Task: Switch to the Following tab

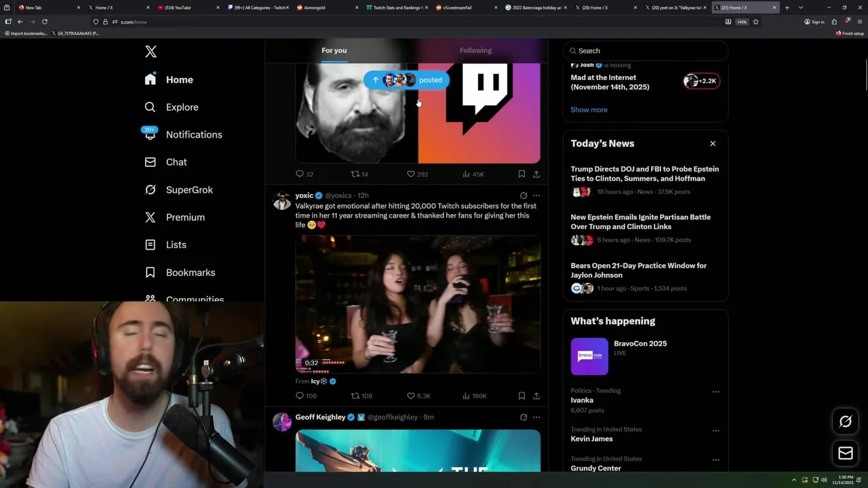Action: coord(475,50)
